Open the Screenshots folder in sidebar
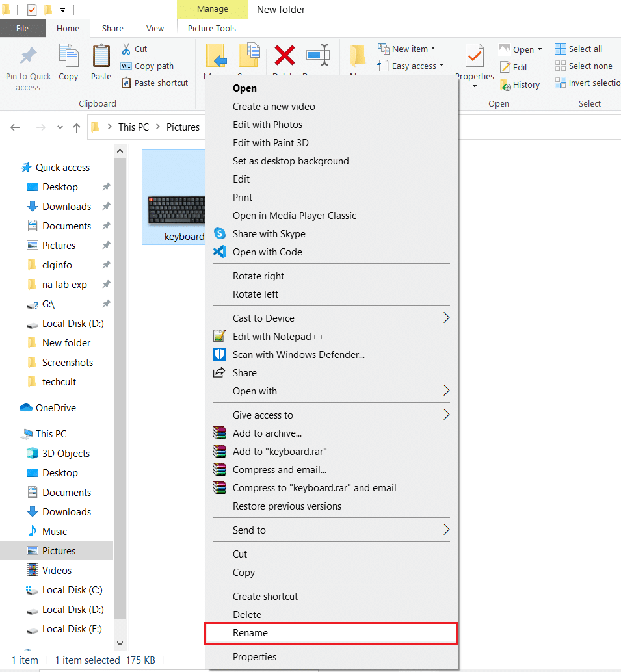This screenshot has height=672, width=621. tap(67, 363)
